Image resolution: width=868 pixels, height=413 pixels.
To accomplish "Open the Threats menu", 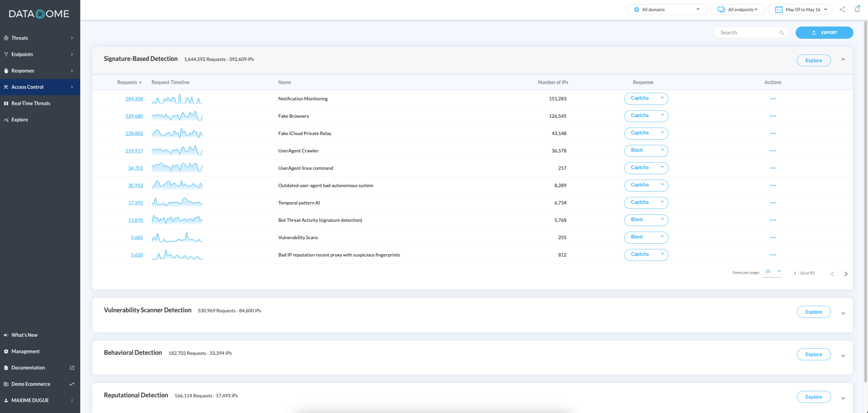I will tap(40, 38).
